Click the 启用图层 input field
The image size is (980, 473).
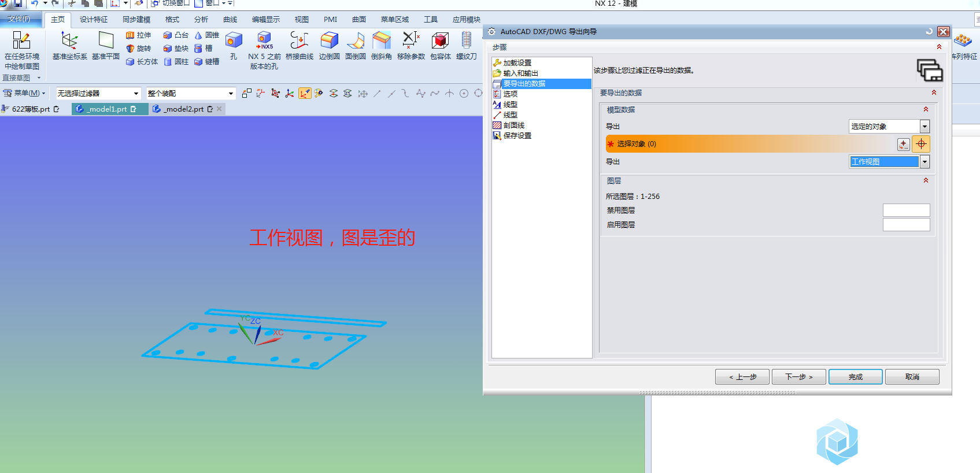pyautogui.click(x=906, y=225)
